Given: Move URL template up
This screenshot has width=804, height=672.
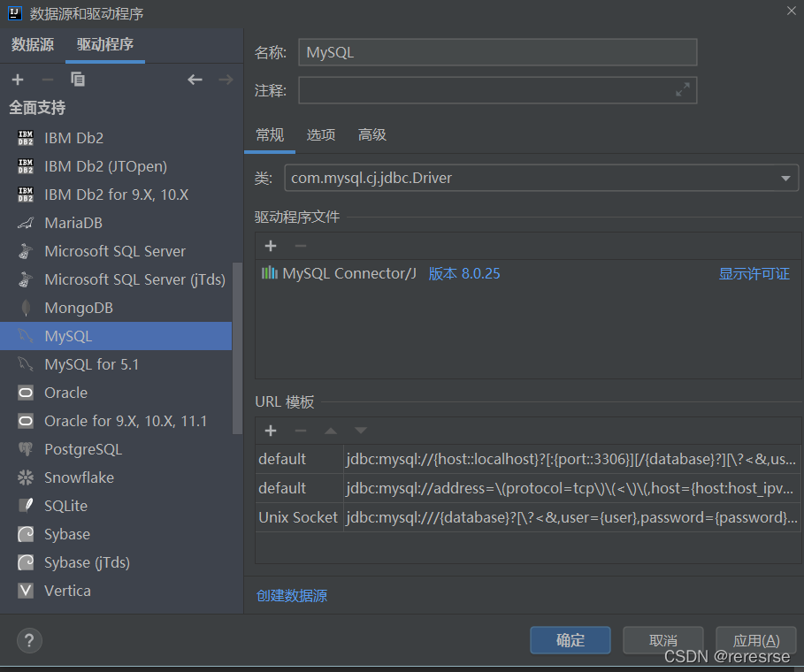Looking at the screenshot, I should 331,431.
